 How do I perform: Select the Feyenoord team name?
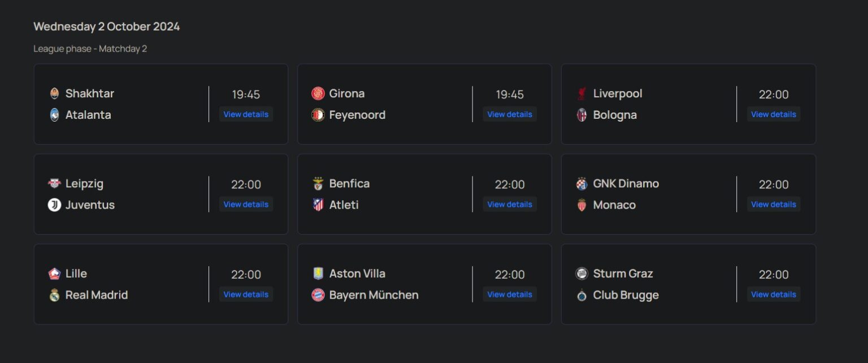357,115
